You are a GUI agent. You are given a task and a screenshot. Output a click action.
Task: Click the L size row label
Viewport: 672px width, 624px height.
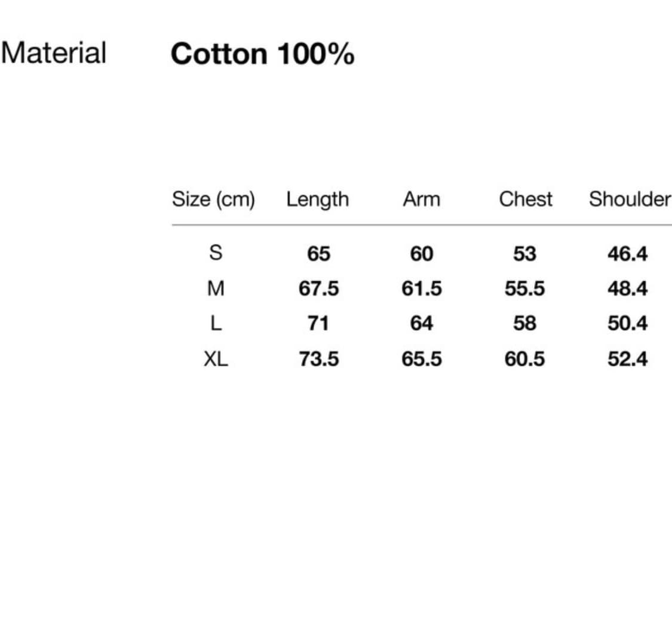click(216, 324)
